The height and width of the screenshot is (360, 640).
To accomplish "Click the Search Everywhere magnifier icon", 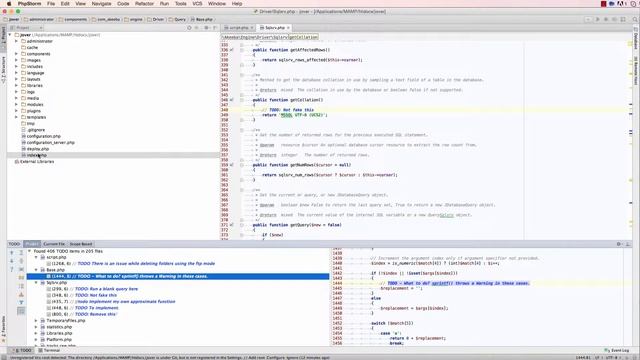I will (x=635, y=19).
